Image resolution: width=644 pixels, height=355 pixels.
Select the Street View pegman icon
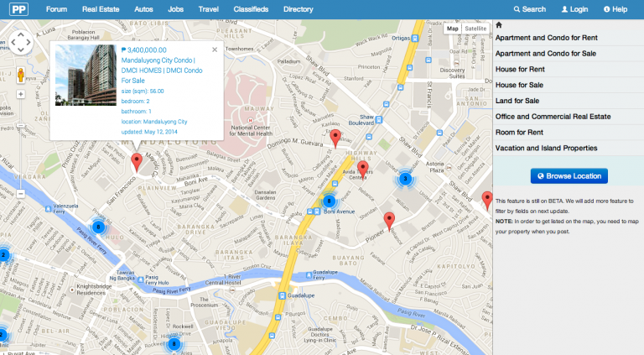point(20,76)
